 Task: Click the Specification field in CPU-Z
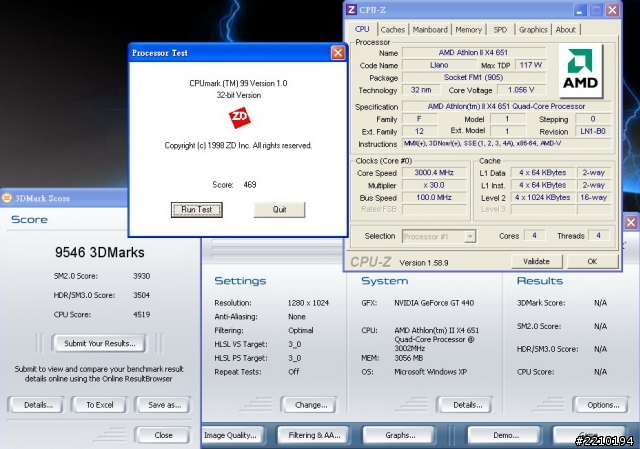coord(506,107)
